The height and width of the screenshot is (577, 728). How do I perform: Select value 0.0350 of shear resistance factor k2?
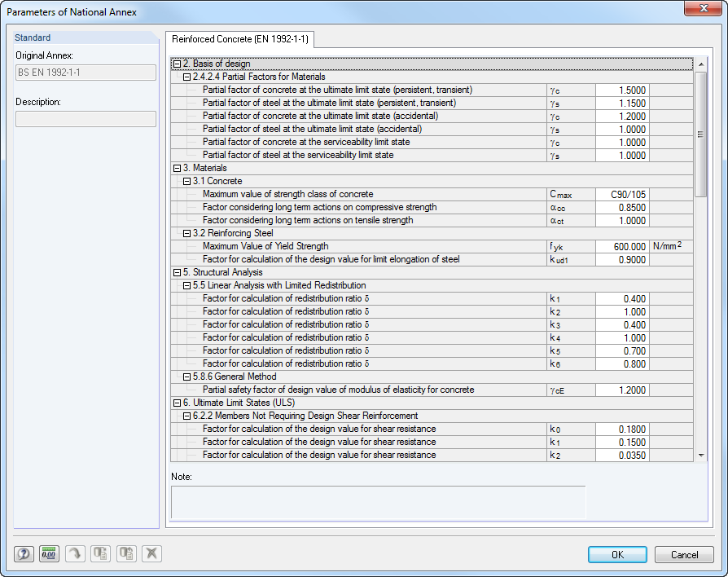pos(622,455)
